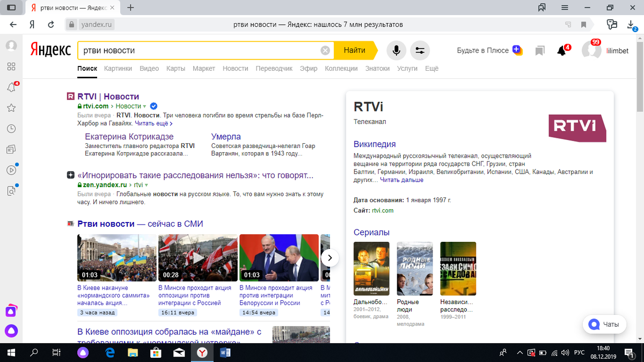
Task: Open rtvi.com site link in card
Action: [383, 210]
